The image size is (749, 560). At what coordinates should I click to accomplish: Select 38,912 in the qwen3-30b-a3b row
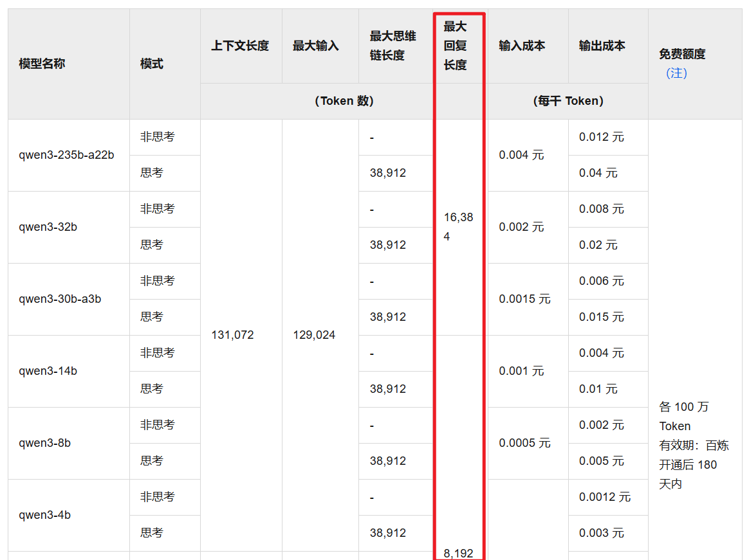388,317
